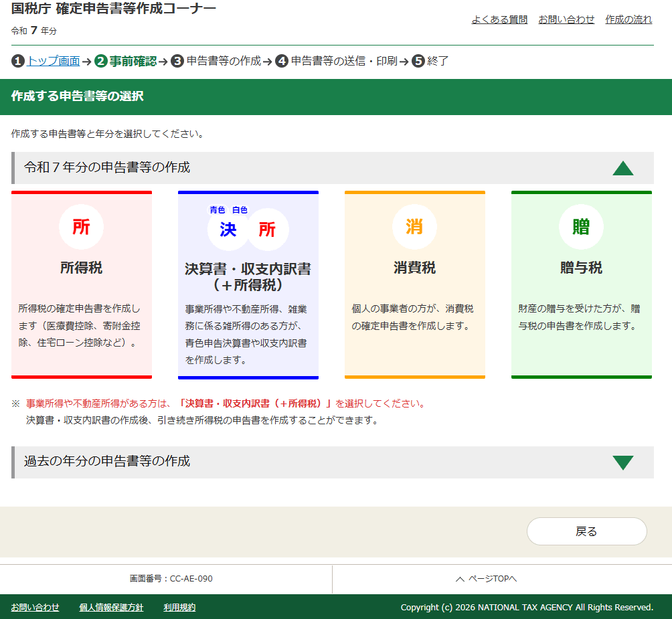Collapse the 令和7年分の申告書等の作成 section
This screenshot has height=619, width=672.
(623, 168)
